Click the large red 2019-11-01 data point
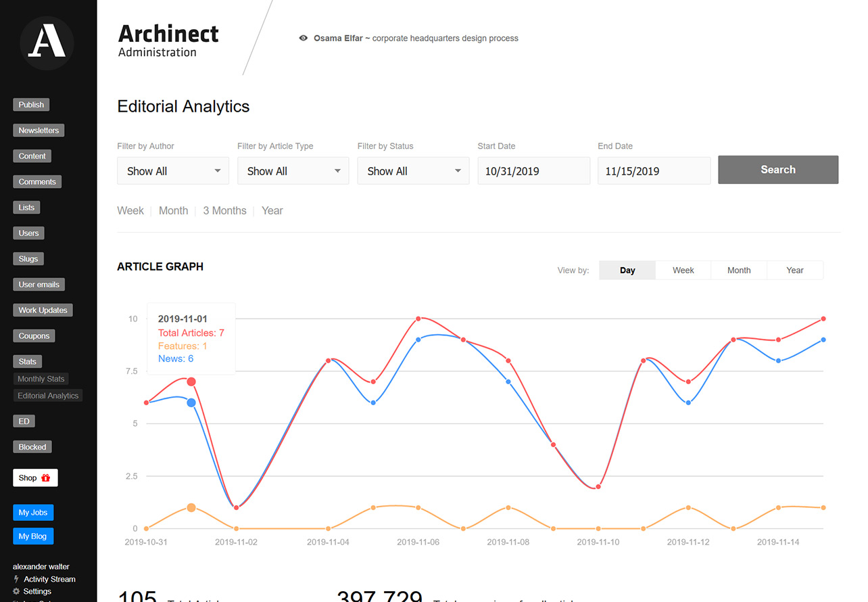The width and height of the screenshot is (868, 602). [x=191, y=381]
